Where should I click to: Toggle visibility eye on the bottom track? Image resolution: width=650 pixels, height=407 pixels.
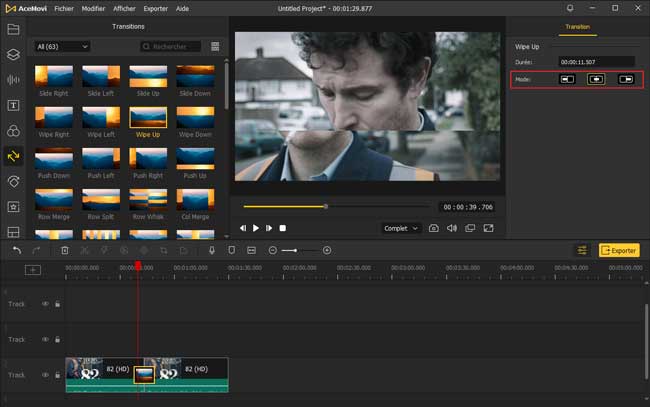click(45, 375)
